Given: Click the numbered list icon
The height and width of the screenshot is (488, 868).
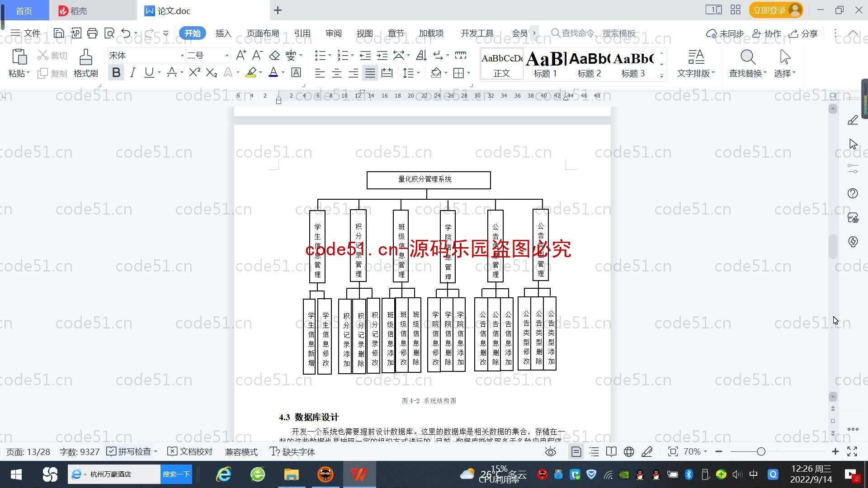Looking at the screenshot, I should point(344,55).
